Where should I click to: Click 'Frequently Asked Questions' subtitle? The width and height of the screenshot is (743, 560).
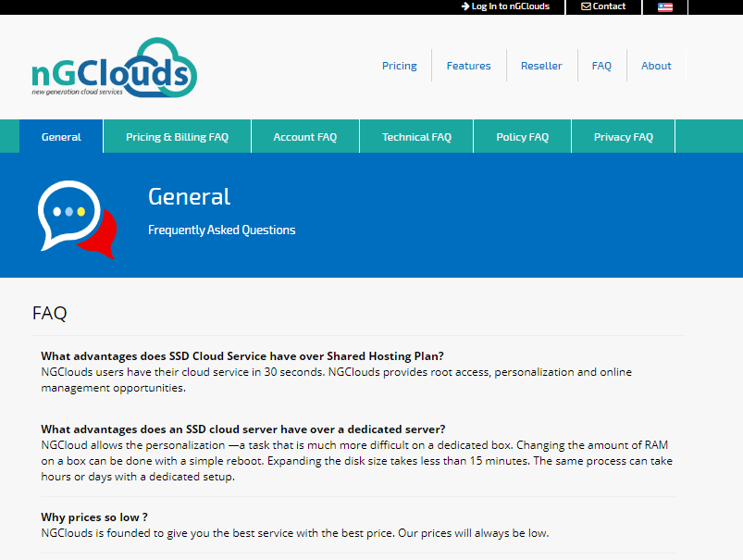tap(222, 230)
